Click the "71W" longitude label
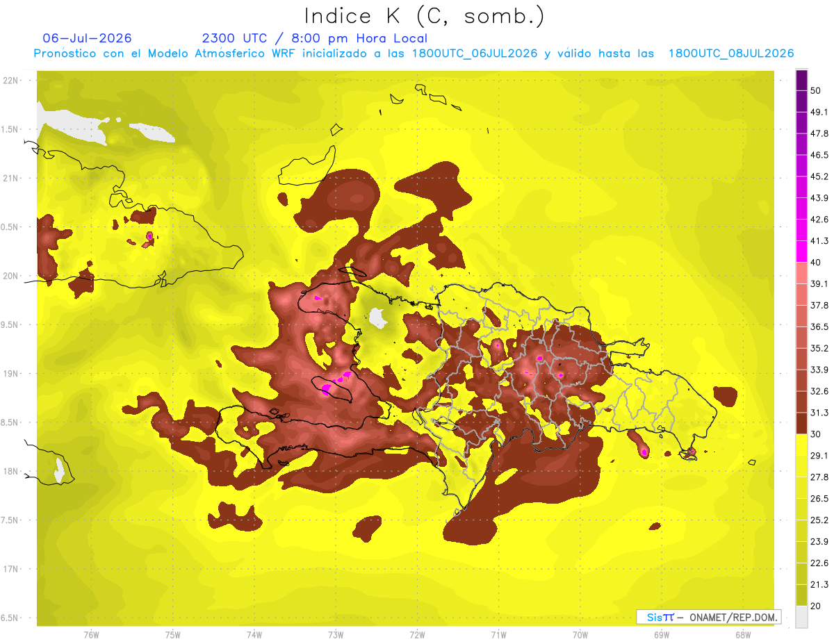Screen dimensions: 834x644 click(498, 635)
